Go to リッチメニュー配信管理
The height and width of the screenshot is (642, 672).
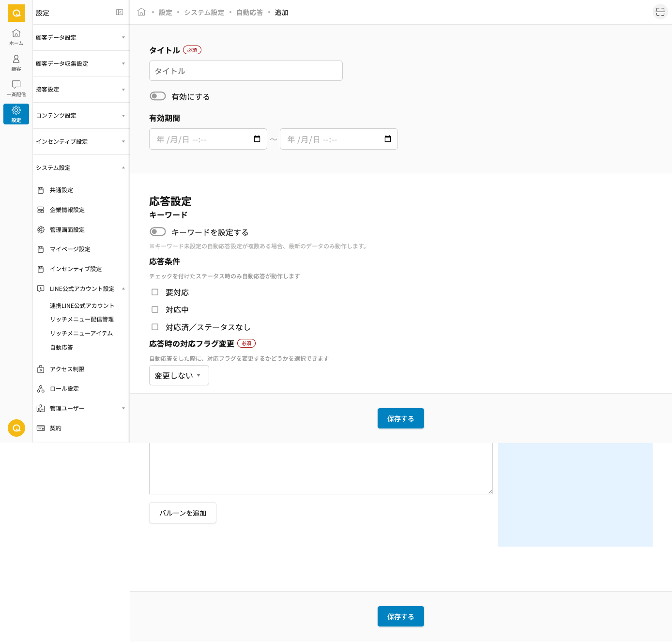coord(82,320)
